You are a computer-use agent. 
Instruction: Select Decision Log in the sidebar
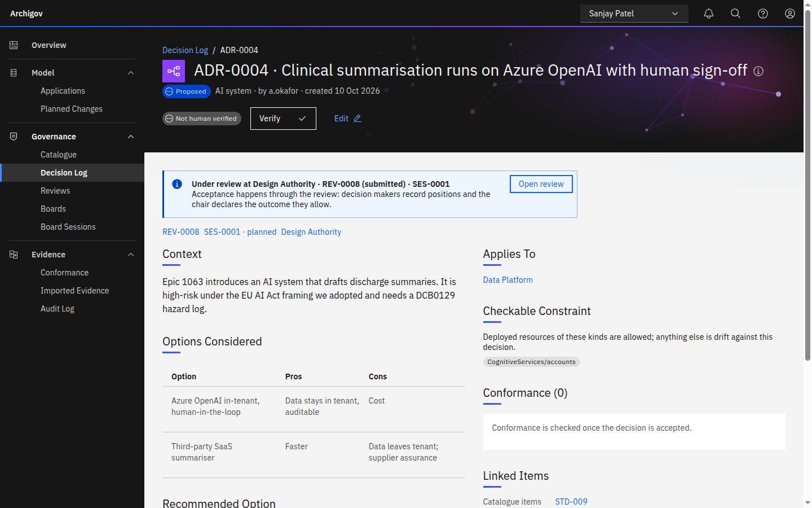tap(72, 173)
